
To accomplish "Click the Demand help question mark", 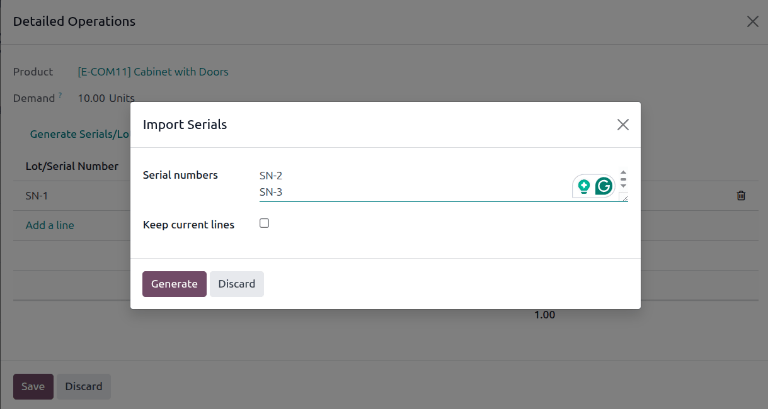I will pos(60,96).
